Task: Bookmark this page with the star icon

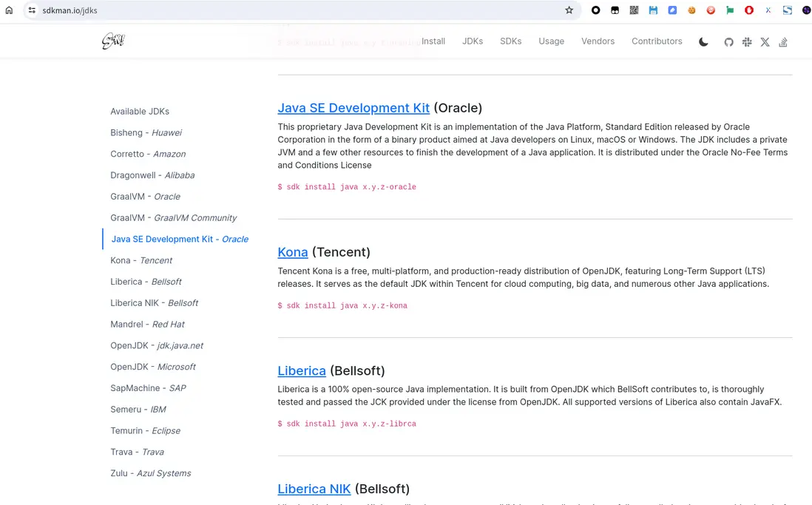Action: point(569,10)
